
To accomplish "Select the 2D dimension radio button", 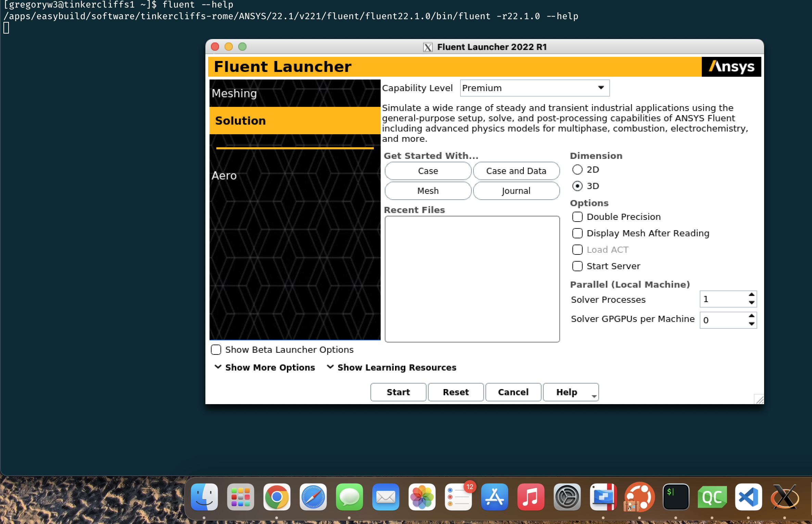I will pyautogui.click(x=578, y=169).
